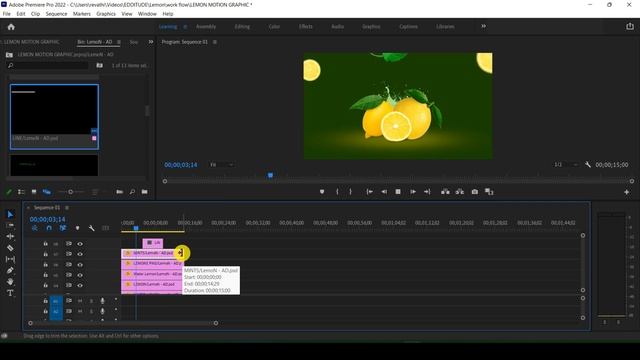
Task: Select the Ripple Edit tool
Action: pos(10,236)
